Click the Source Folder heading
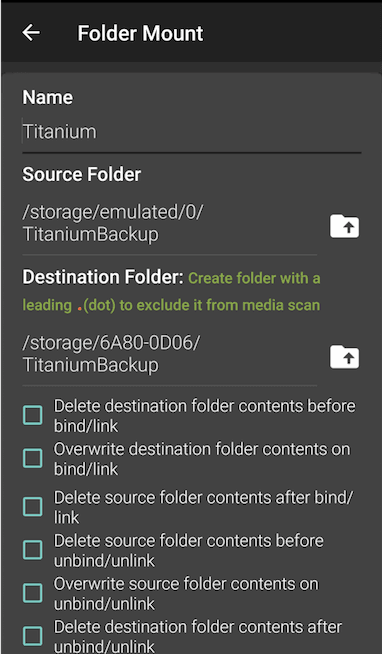Screen dimensions: 382x654 [x=82, y=174]
